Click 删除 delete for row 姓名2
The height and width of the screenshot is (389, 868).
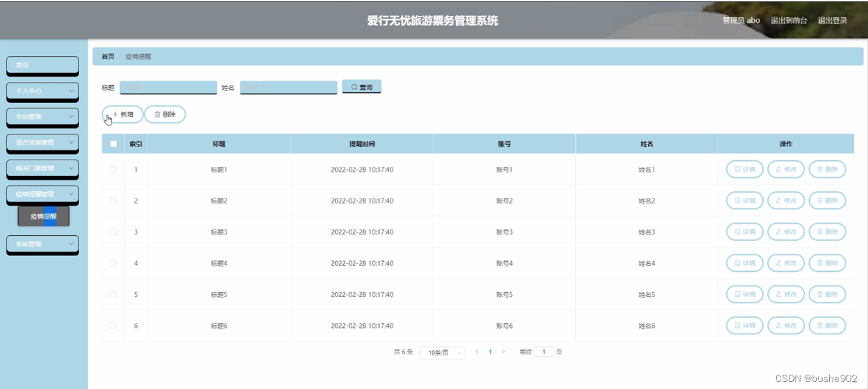pyautogui.click(x=828, y=201)
